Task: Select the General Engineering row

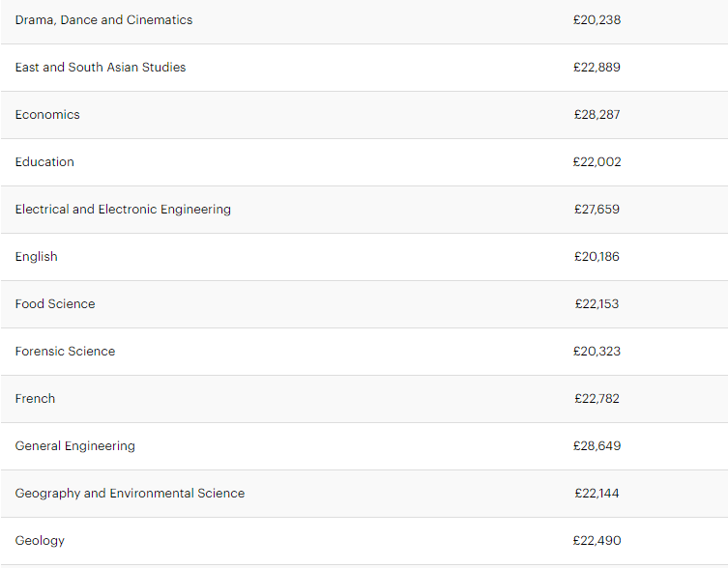Action: (x=75, y=446)
